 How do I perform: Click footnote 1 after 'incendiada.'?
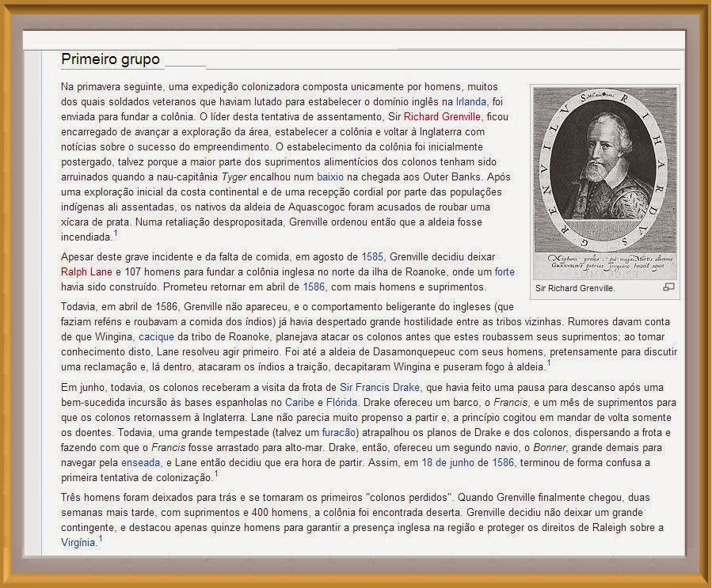click(x=116, y=233)
